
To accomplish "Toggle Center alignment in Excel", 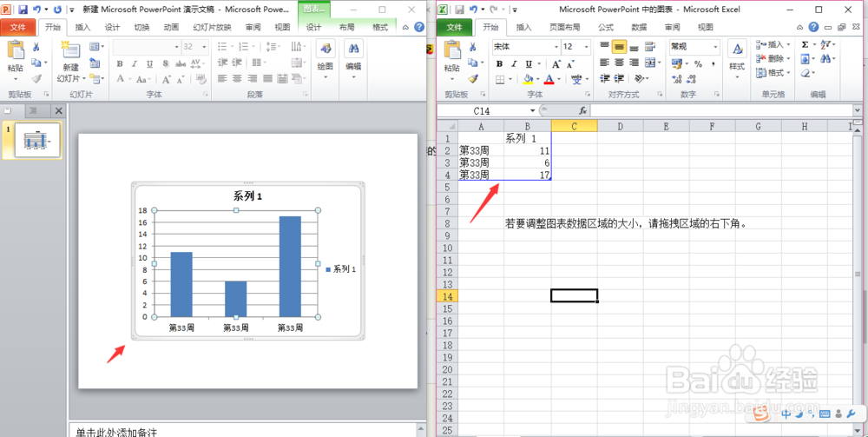I will click(x=620, y=63).
